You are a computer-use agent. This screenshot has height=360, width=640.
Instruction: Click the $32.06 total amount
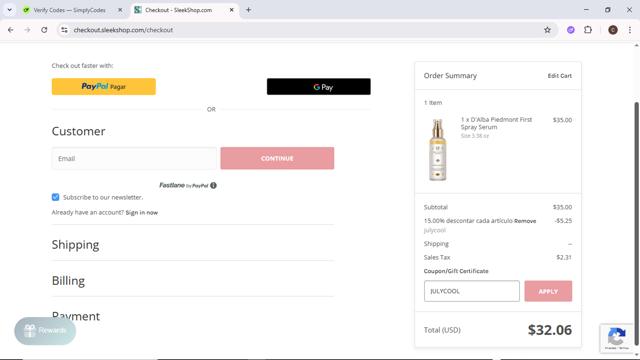[x=550, y=330]
